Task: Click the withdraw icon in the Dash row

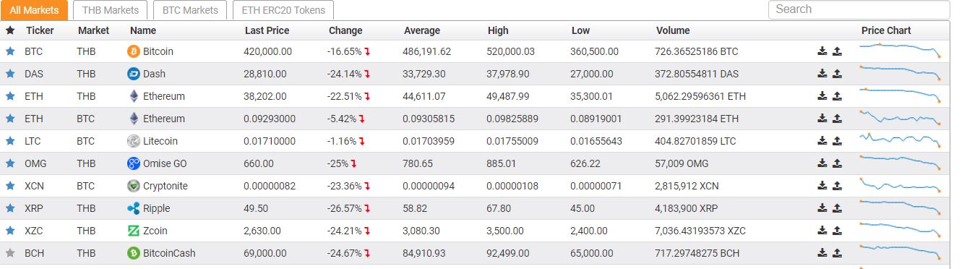Action: click(837, 74)
